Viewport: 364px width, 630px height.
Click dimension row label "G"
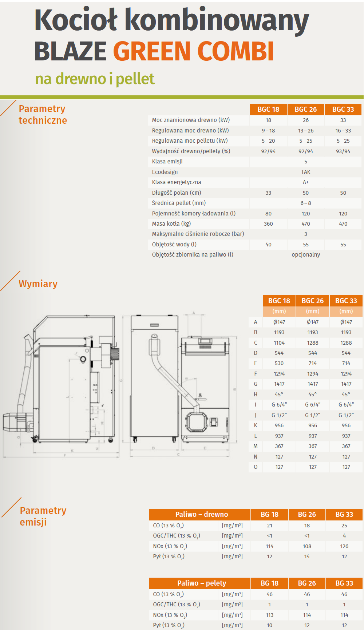tap(256, 384)
